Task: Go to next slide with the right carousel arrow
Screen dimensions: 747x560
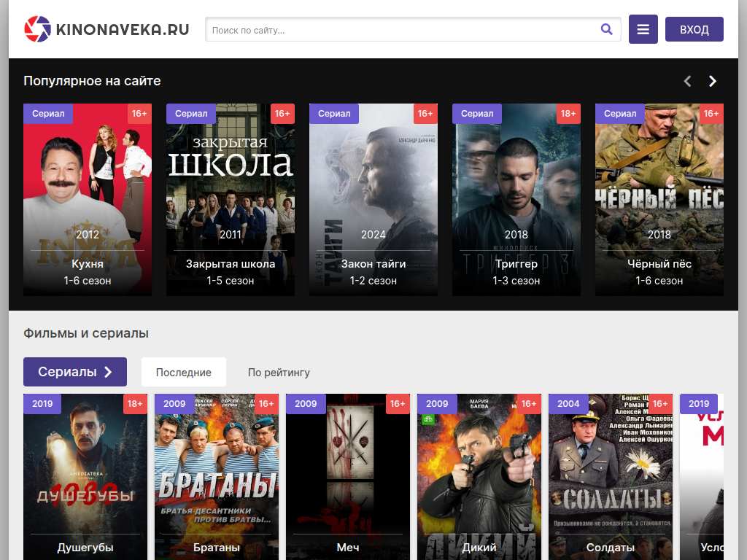Action: click(x=713, y=81)
